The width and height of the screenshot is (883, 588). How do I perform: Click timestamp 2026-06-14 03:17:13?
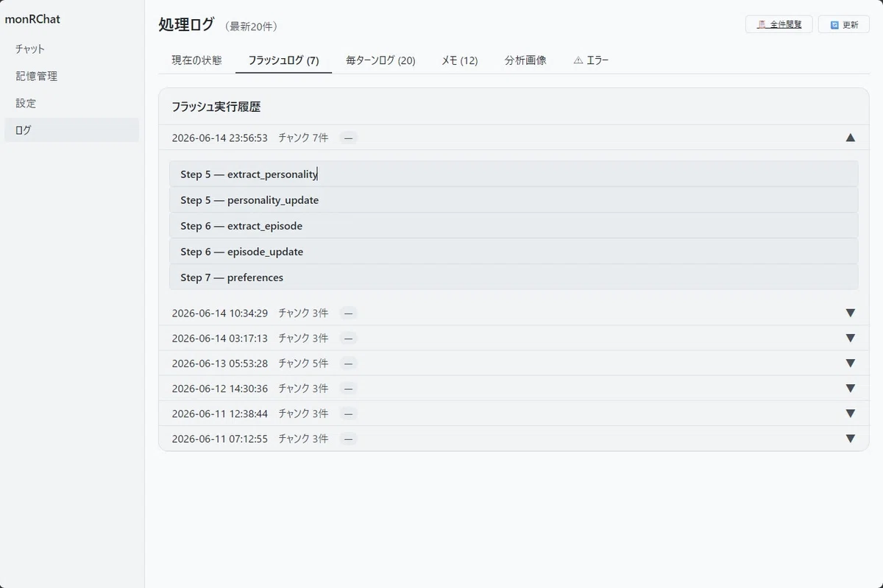pos(220,338)
